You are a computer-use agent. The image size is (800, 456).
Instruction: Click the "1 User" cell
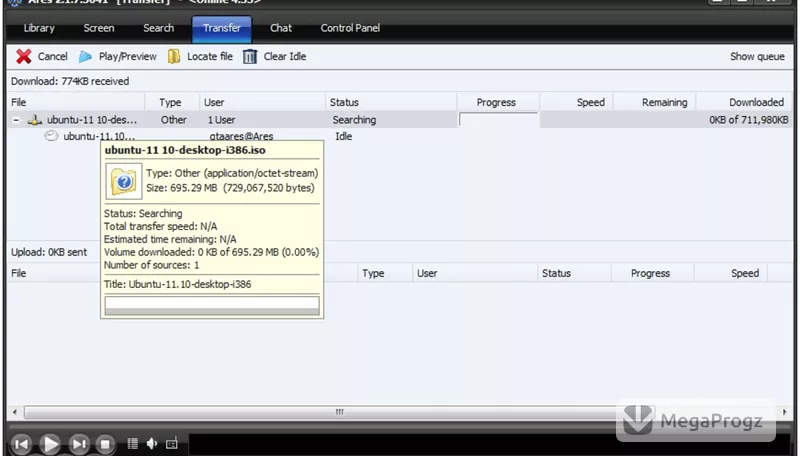pyautogui.click(x=221, y=120)
